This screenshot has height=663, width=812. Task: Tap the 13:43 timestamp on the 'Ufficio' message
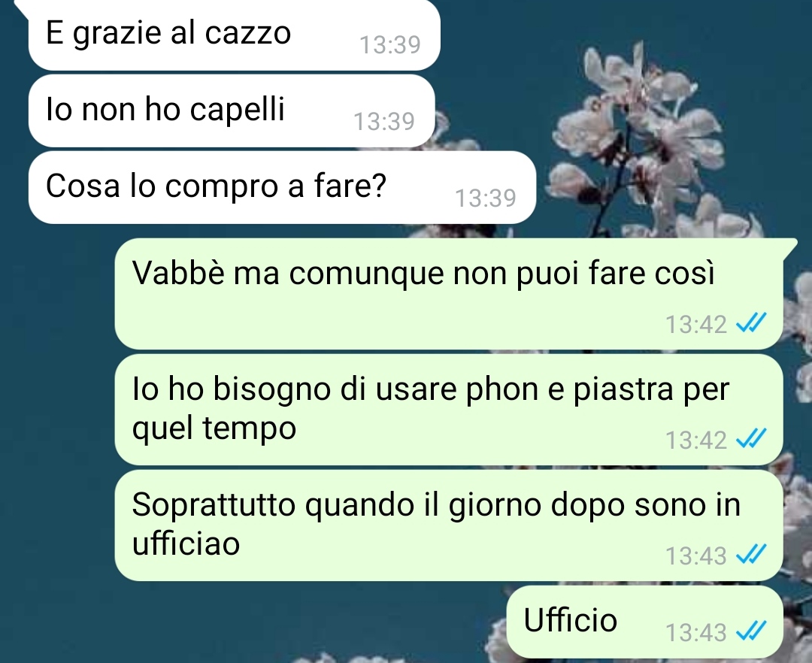pyautogui.click(x=696, y=632)
